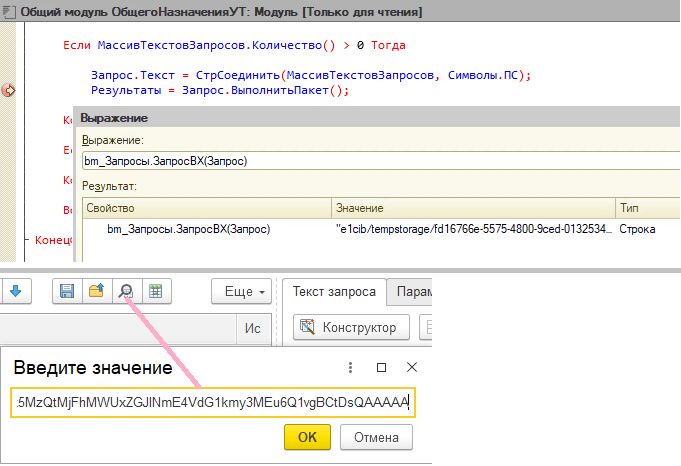Click the open folder icon in toolbar
Screen dimensions: 681x466
[x=96, y=291]
